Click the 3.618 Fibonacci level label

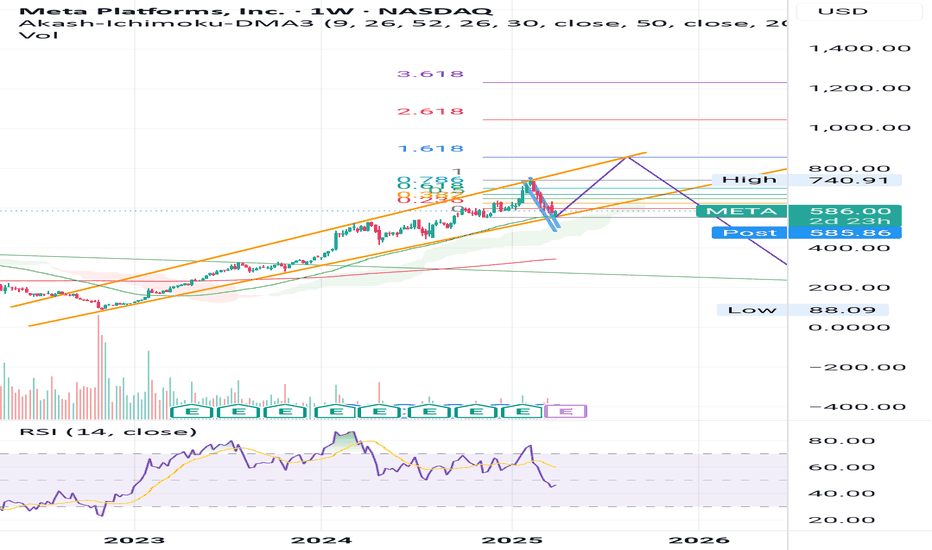pyautogui.click(x=430, y=74)
